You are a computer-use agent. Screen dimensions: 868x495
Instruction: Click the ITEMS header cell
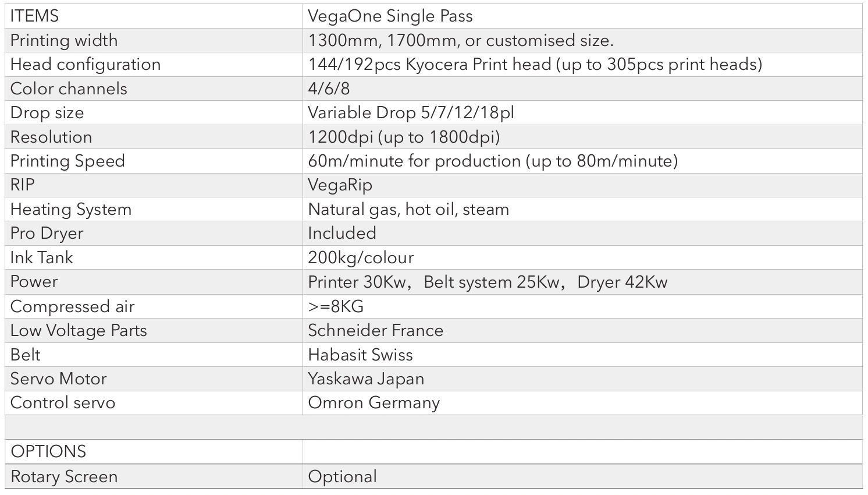[x=35, y=16]
